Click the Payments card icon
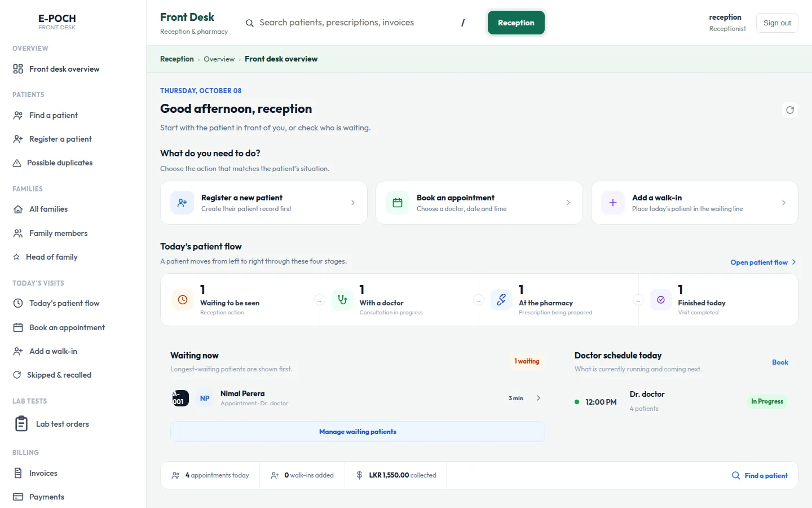Image resolution: width=812 pixels, height=508 pixels. pyautogui.click(x=18, y=497)
